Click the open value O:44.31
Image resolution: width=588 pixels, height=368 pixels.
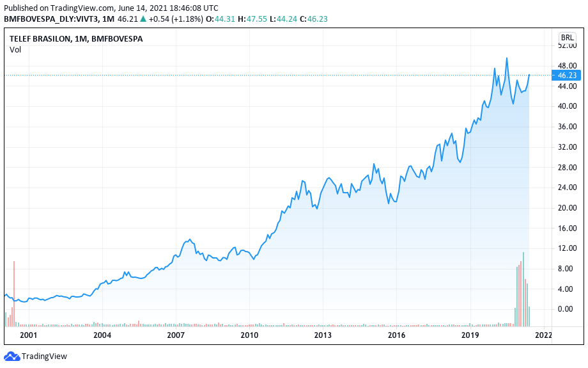coord(220,19)
